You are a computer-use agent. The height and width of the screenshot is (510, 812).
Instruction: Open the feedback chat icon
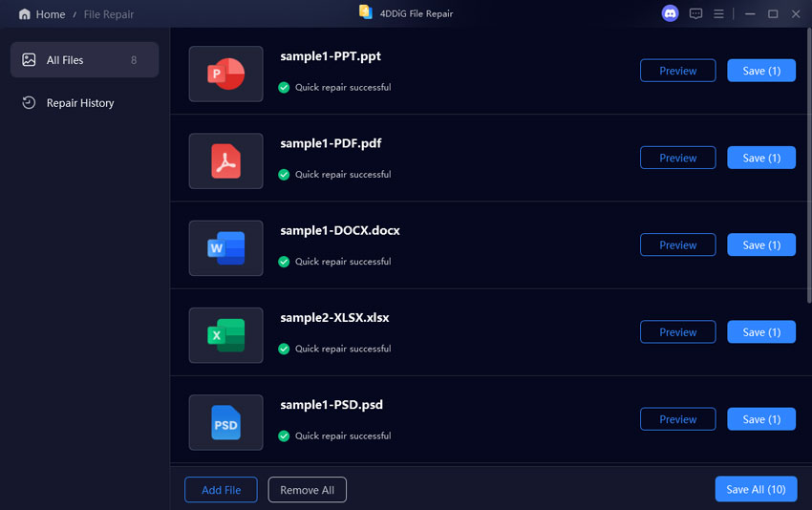[x=695, y=13]
